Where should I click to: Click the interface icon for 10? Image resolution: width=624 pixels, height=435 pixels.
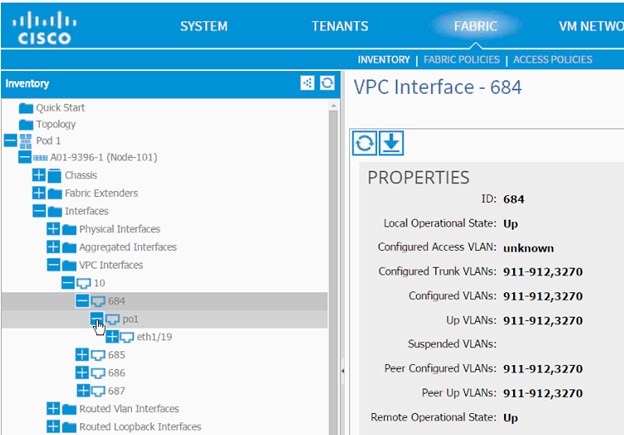(83, 283)
